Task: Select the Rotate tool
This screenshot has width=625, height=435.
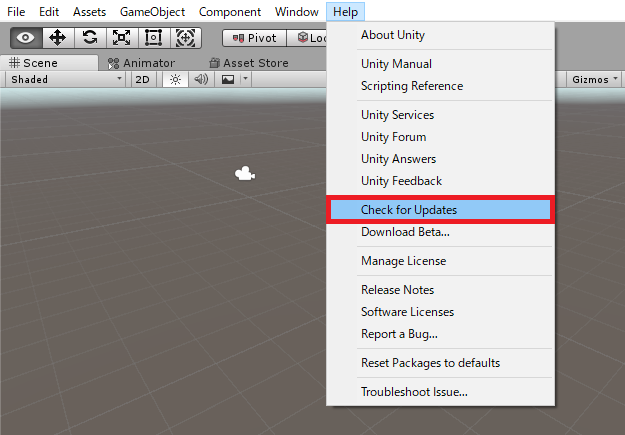Action: pos(90,38)
